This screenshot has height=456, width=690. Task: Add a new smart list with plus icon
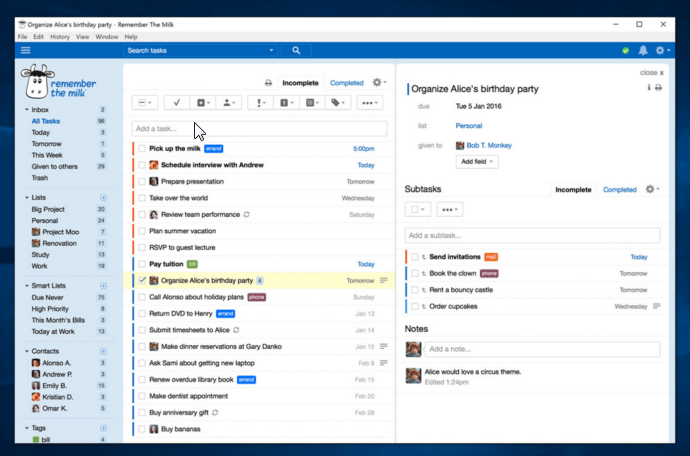[x=103, y=286]
